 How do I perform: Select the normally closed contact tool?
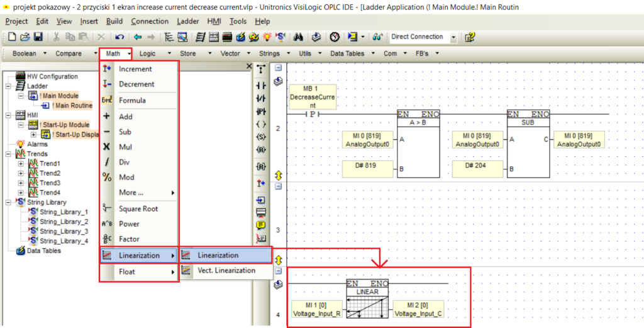click(x=261, y=99)
